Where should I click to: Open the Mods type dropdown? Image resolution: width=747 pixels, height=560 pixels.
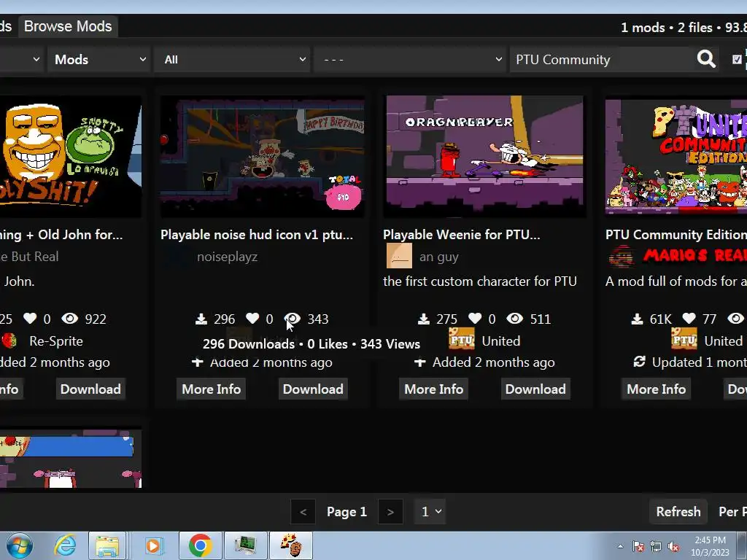99,60
